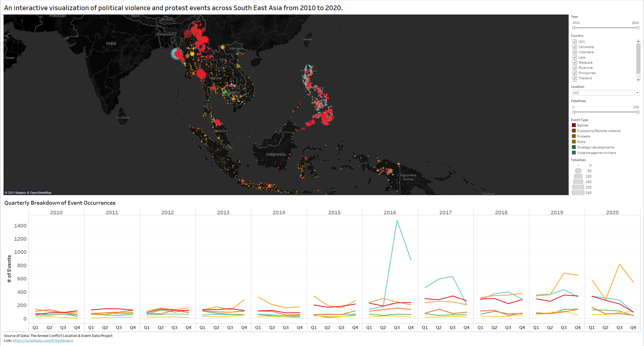Click the Location (All) combo box field

pyautogui.click(x=603, y=93)
